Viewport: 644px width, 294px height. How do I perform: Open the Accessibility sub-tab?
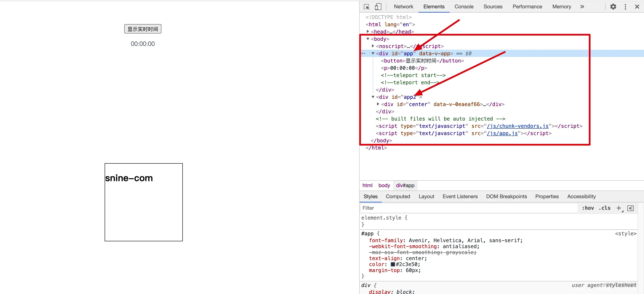tap(581, 196)
